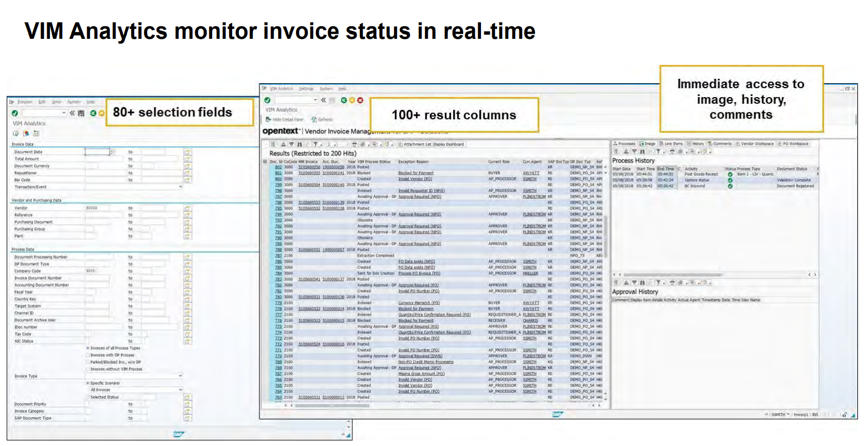Click the Display Dashboard button
Image resolution: width=868 pixels, height=446 pixels.
(449, 144)
